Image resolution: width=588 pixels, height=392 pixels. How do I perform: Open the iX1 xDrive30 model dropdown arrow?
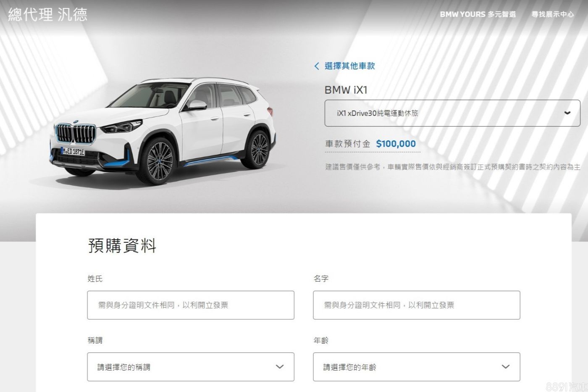click(x=567, y=113)
